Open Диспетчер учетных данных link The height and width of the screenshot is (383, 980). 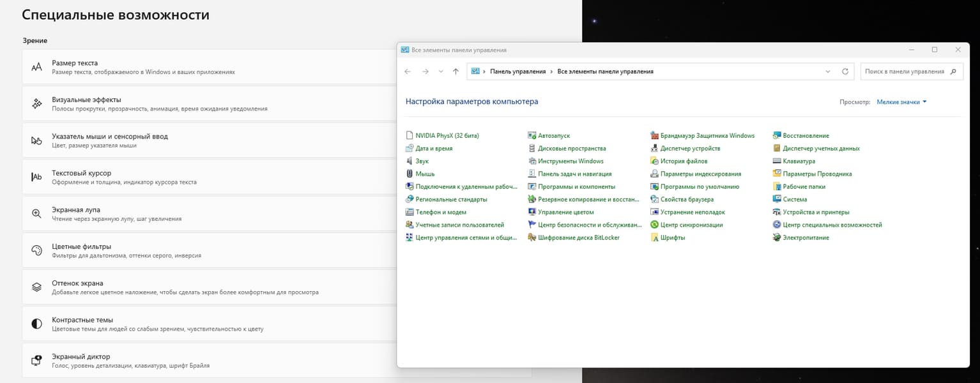[821, 148]
